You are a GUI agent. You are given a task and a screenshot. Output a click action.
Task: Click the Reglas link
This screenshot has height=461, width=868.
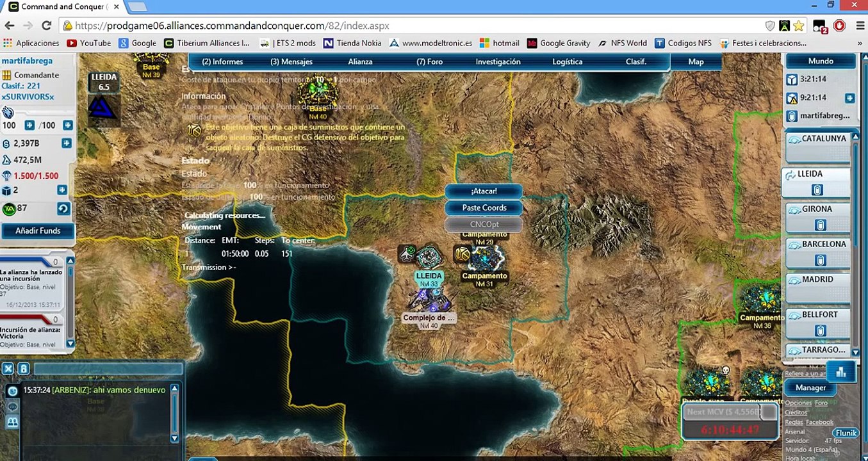click(794, 422)
